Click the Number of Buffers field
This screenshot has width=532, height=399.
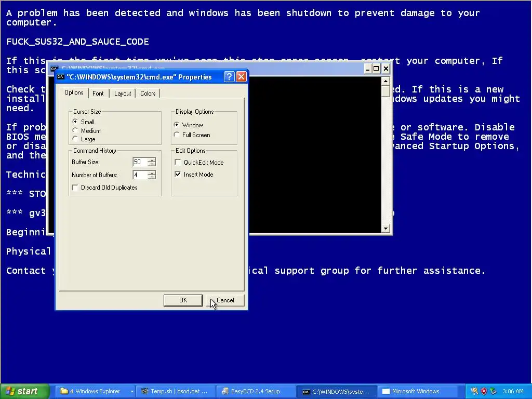click(x=140, y=175)
